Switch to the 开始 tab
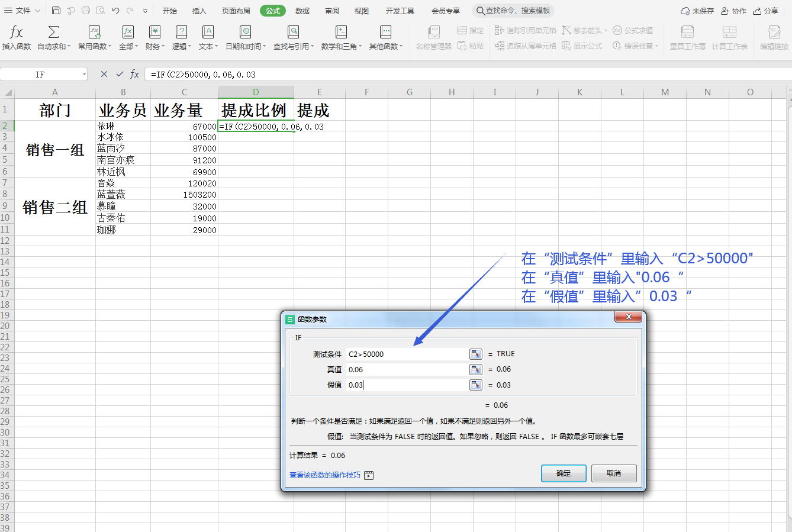Viewport: 792px width, 532px height. click(x=170, y=11)
